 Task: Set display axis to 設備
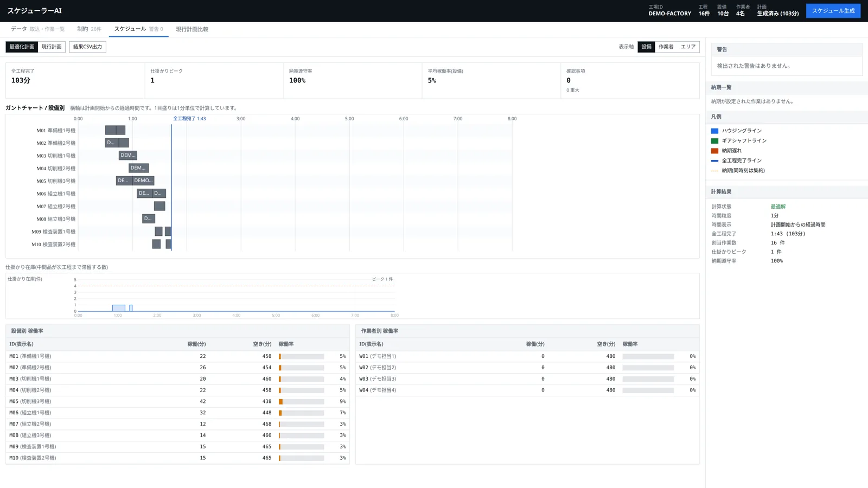coord(646,47)
